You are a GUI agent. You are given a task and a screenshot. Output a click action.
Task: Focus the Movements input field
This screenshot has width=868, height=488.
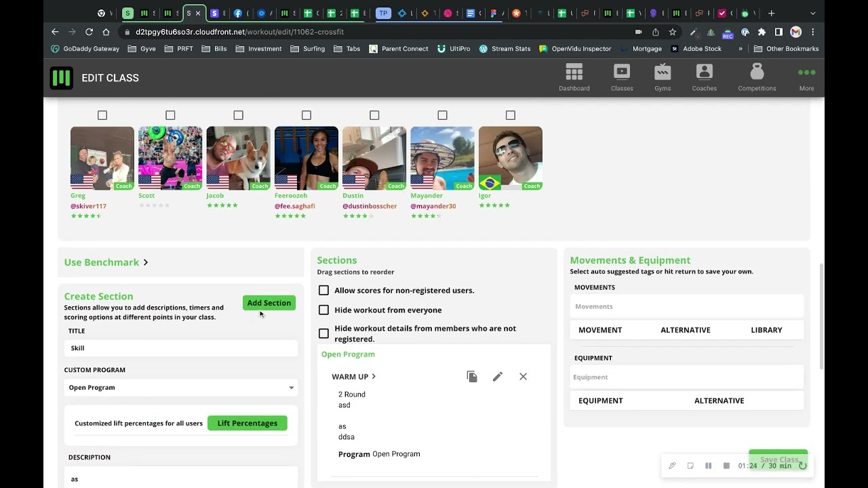pyautogui.click(x=686, y=306)
